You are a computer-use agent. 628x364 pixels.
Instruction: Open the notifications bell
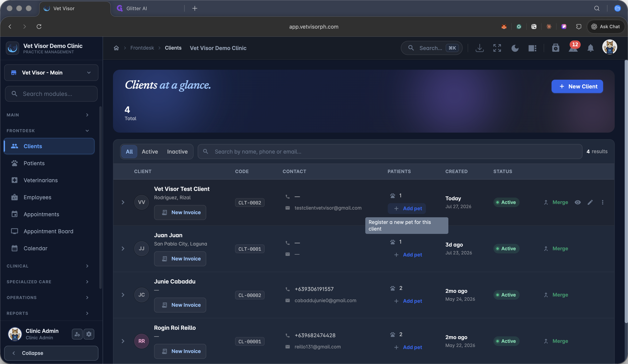point(590,48)
